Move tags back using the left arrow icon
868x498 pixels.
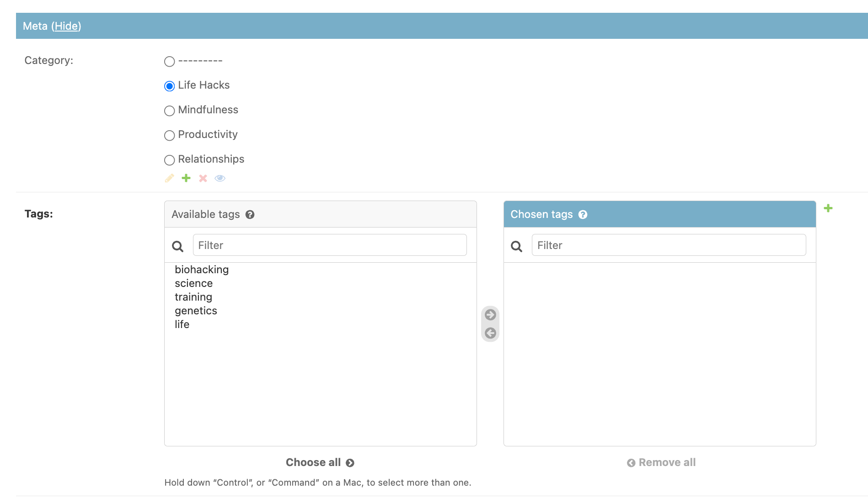pyautogui.click(x=490, y=333)
